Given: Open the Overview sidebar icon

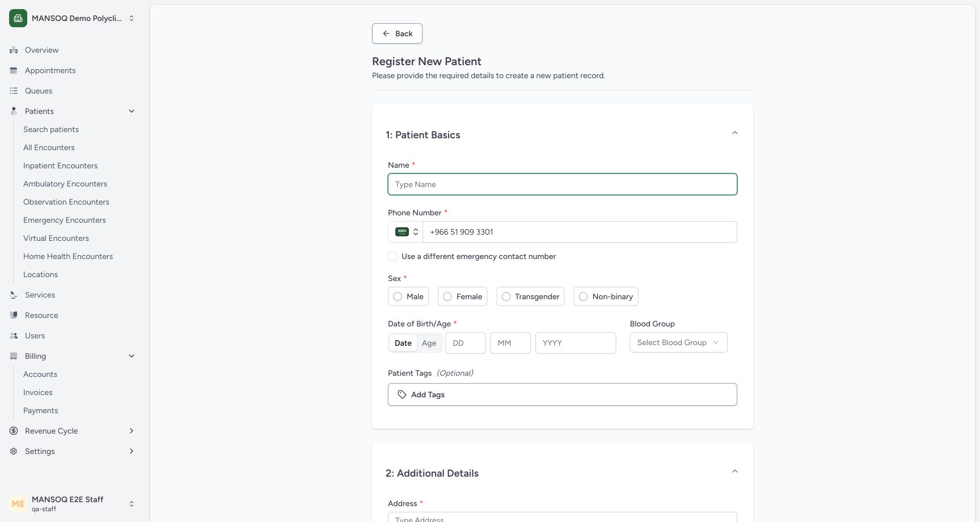Looking at the screenshot, I should coord(14,50).
